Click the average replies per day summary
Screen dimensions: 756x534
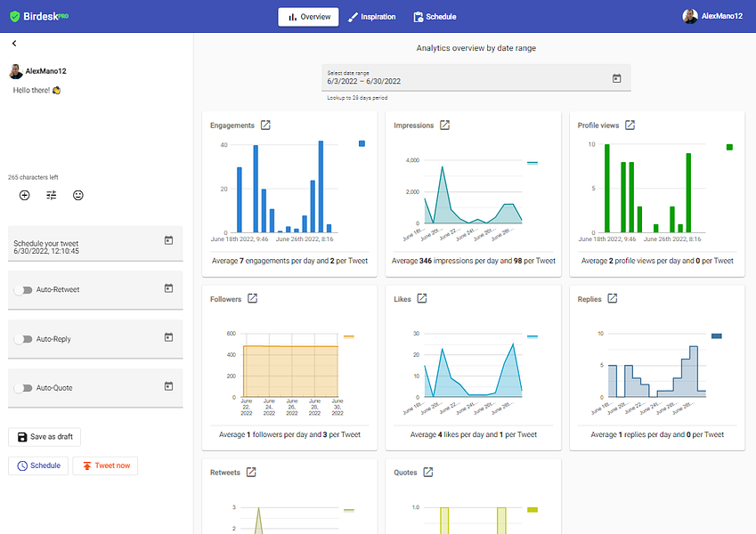(x=657, y=434)
